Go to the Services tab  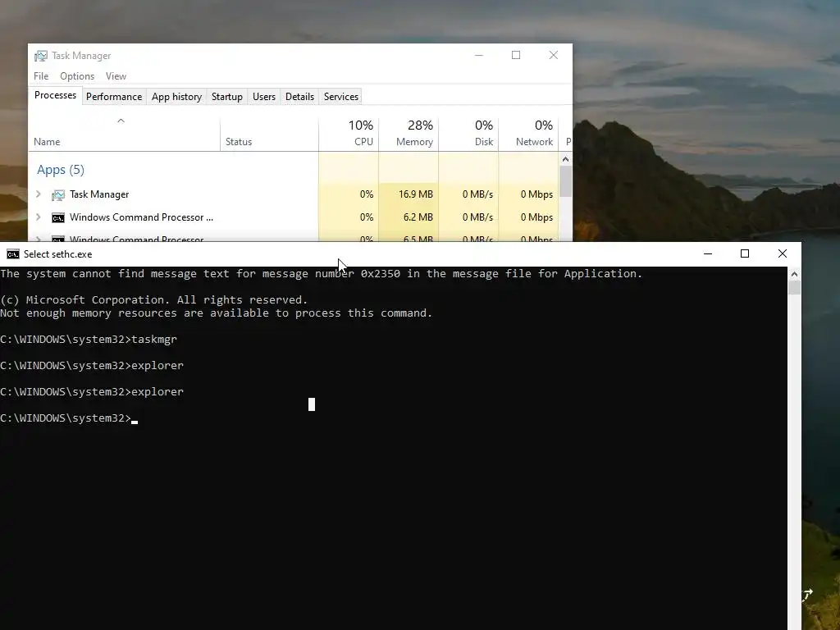[x=340, y=97]
